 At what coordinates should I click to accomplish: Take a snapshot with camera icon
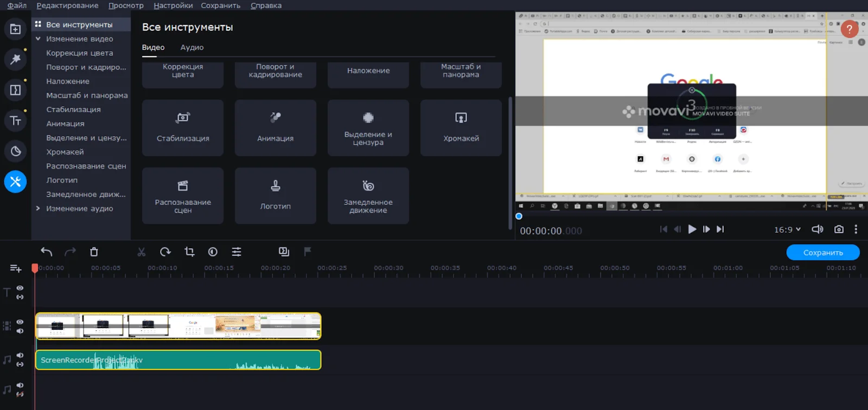point(839,229)
